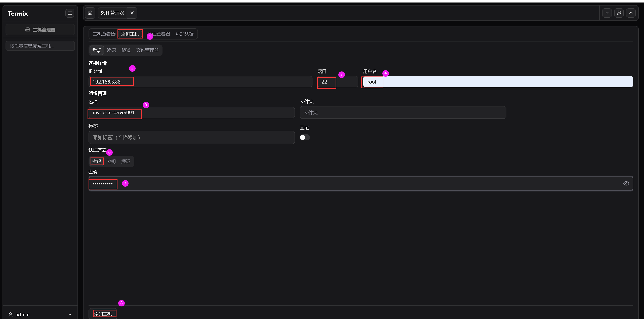Viewport: 644px width, 319px height.
Task: Open the tools hammer icon
Action: coord(619,13)
